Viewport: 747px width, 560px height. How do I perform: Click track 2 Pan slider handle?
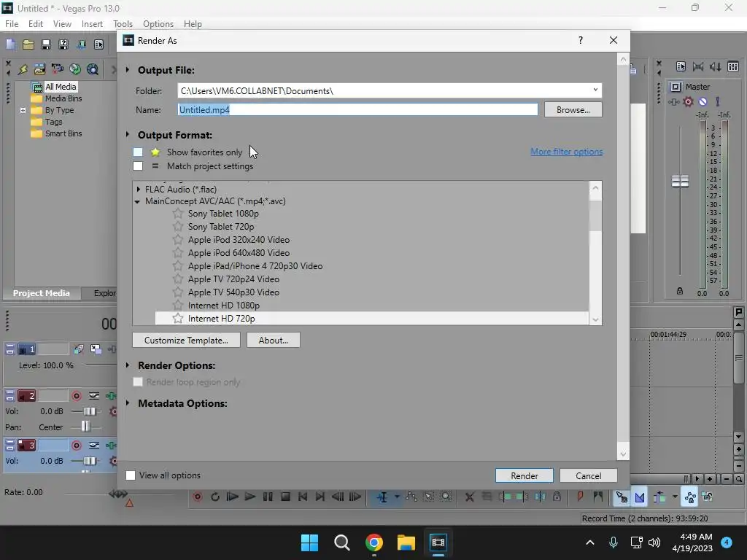click(x=85, y=426)
